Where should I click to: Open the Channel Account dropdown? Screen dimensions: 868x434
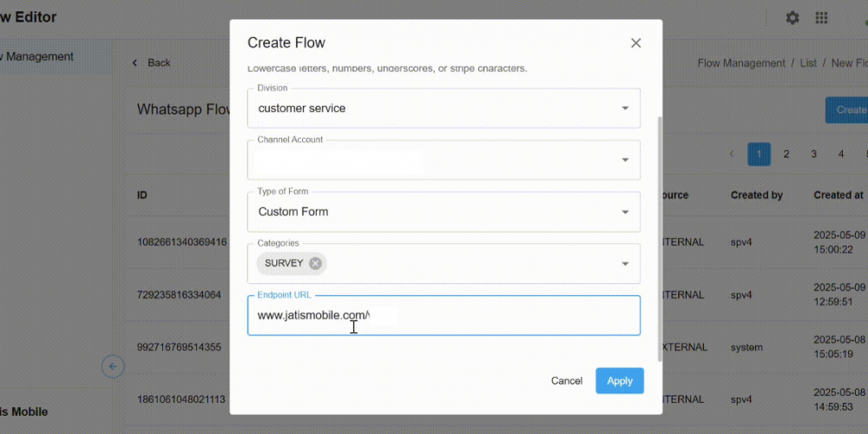click(624, 161)
